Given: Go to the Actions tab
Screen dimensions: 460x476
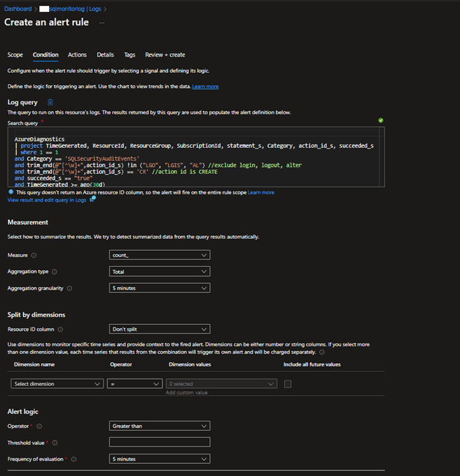Looking at the screenshot, I should [77, 55].
